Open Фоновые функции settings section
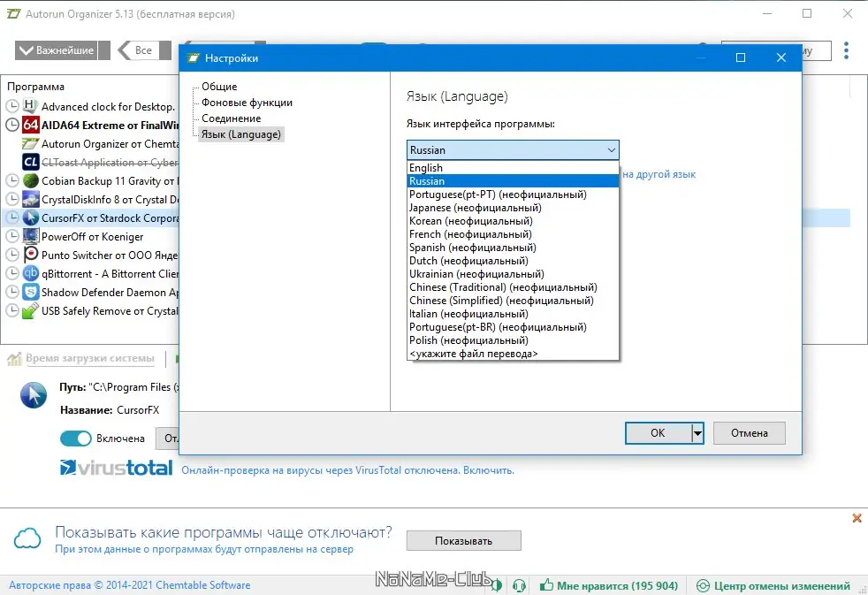 [247, 103]
